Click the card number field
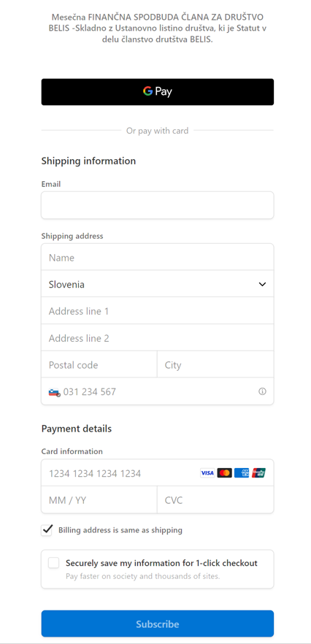 pyautogui.click(x=158, y=472)
